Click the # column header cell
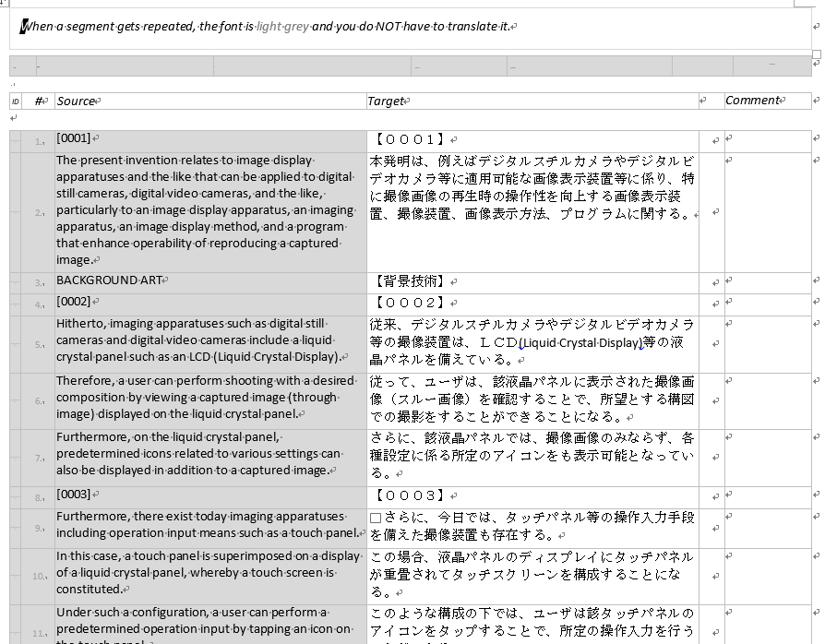 40,101
